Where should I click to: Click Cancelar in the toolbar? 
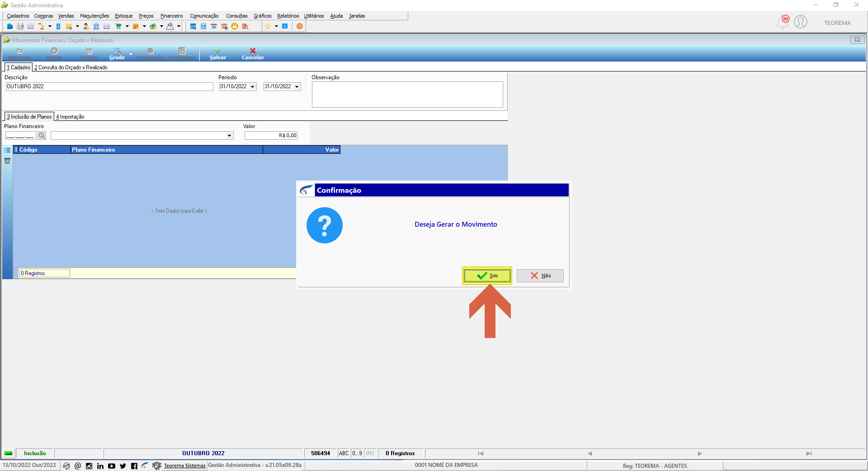[x=253, y=54]
